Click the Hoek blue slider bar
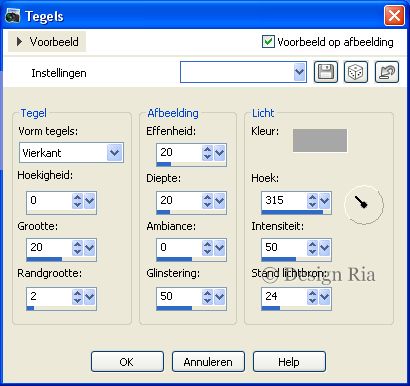 [292, 212]
